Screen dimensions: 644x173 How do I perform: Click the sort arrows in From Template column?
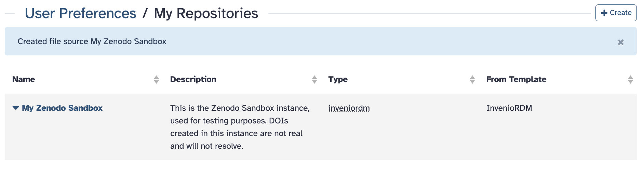pyautogui.click(x=630, y=80)
